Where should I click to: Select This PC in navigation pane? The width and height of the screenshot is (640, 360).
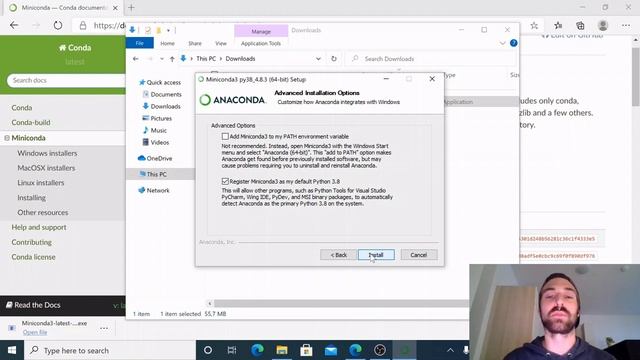tap(153, 174)
